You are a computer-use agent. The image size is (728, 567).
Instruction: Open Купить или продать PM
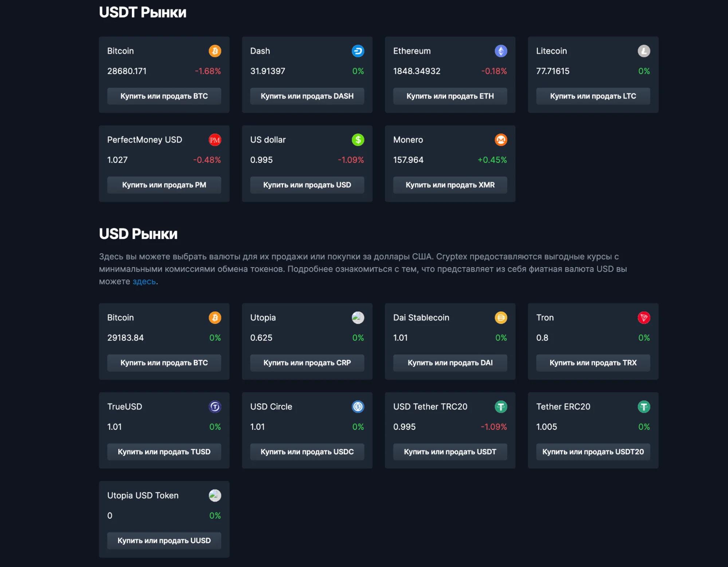pyautogui.click(x=164, y=185)
